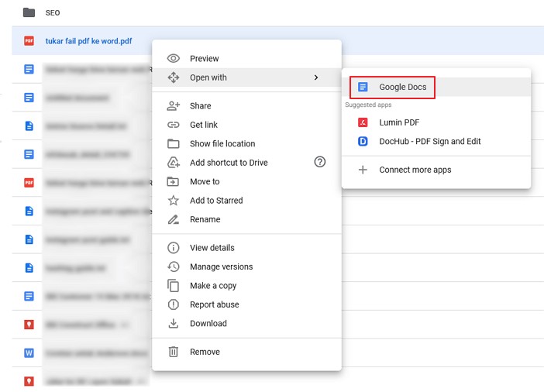Select file name tukar fail pdf ke word.pdf
This screenshot has height=392, width=544.
tap(88, 41)
